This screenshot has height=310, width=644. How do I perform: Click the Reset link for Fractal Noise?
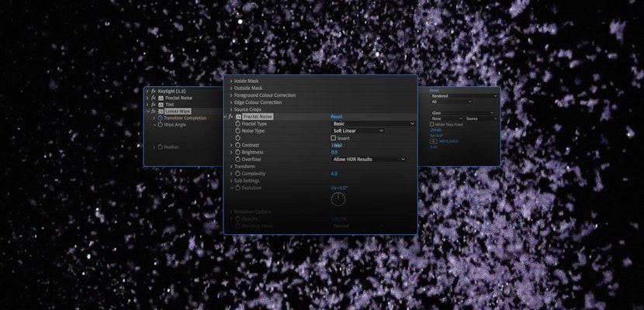coord(337,116)
